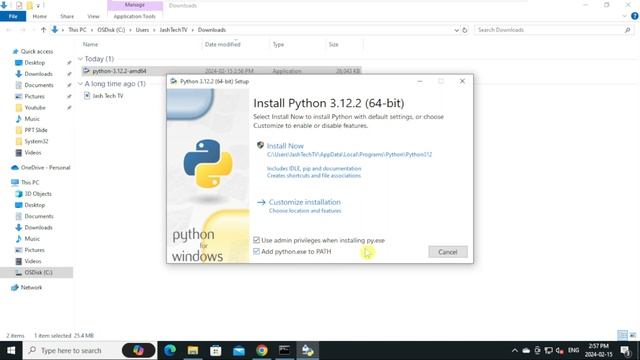Open Google Chrome from taskbar
The height and width of the screenshot is (360, 640).
262,350
